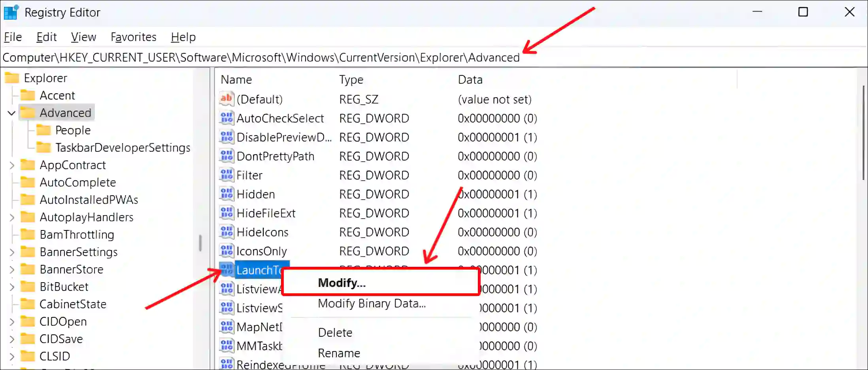The width and height of the screenshot is (868, 370).
Task: Click the BamThrottling folder icon
Action: click(28, 234)
